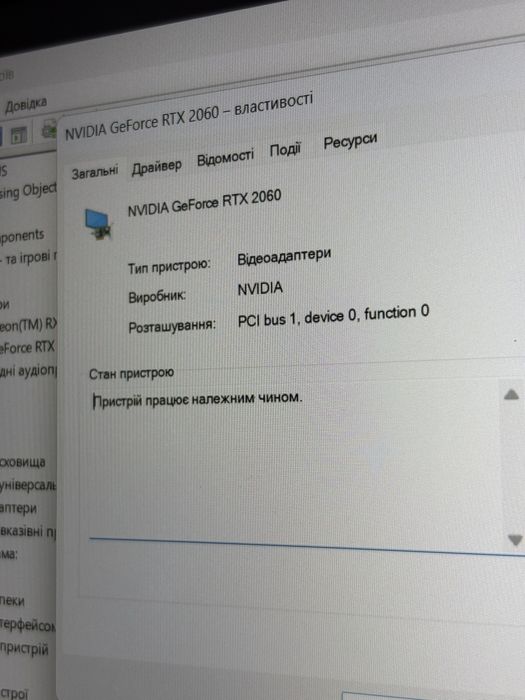
Task: Select the Події tab
Action: tap(285, 150)
